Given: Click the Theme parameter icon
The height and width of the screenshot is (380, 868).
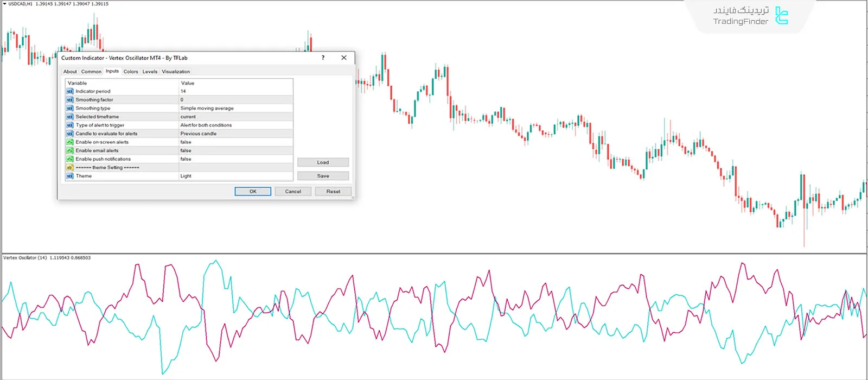Looking at the screenshot, I should point(69,176).
